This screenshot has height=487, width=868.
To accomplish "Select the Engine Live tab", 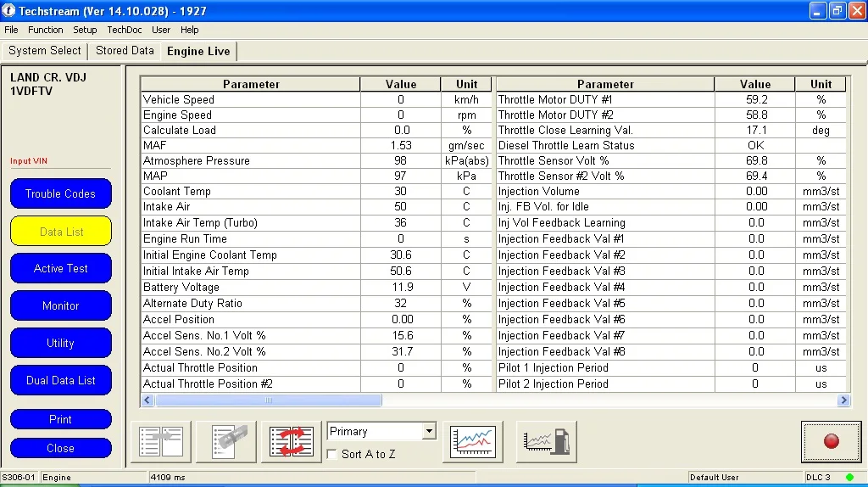I will pyautogui.click(x=198, y=51).
